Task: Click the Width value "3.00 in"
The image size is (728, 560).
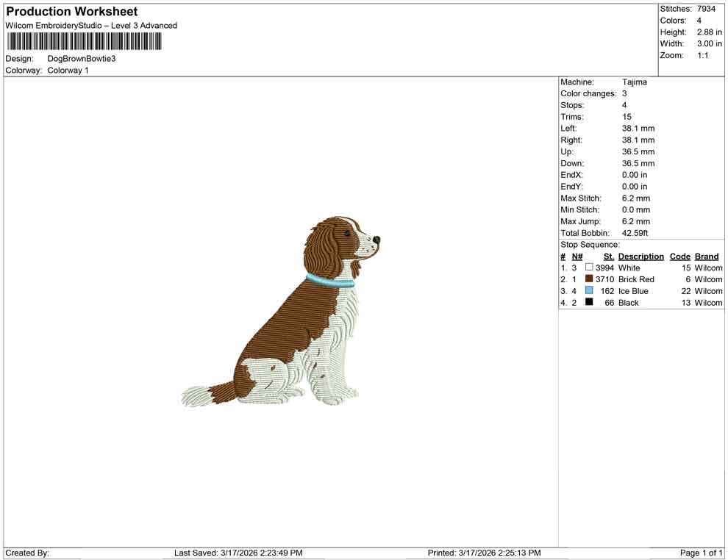Action: (709, 43)
